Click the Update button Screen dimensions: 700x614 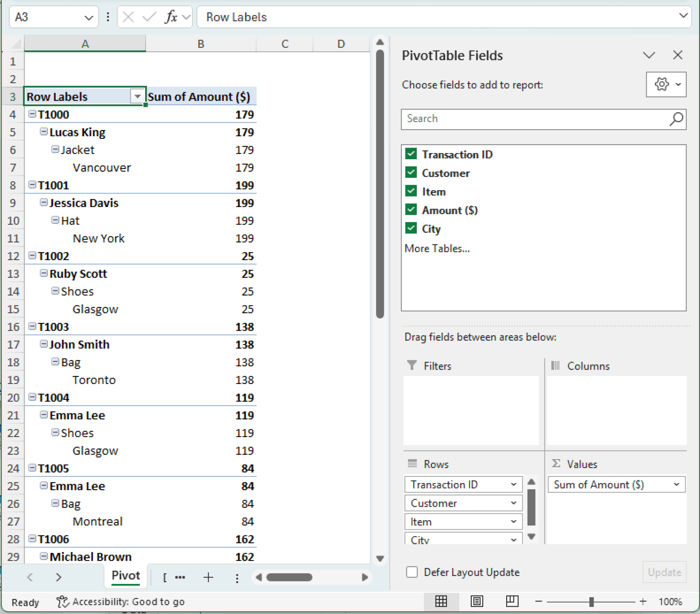[x=664, y=572]
